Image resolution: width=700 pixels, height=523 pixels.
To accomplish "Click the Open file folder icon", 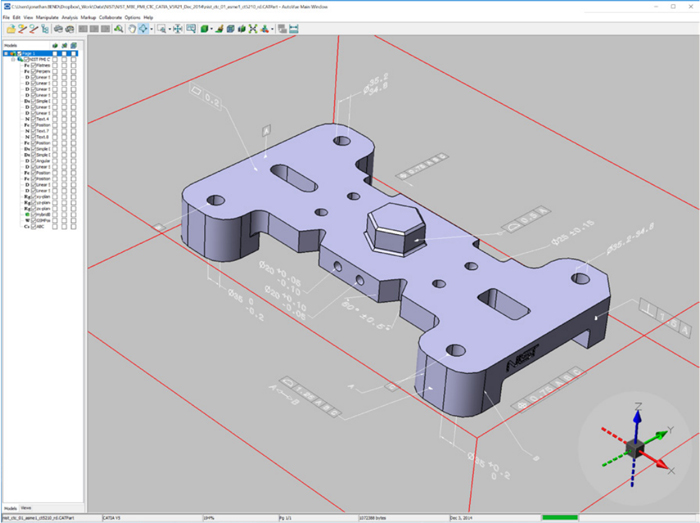I will point(9,29).
